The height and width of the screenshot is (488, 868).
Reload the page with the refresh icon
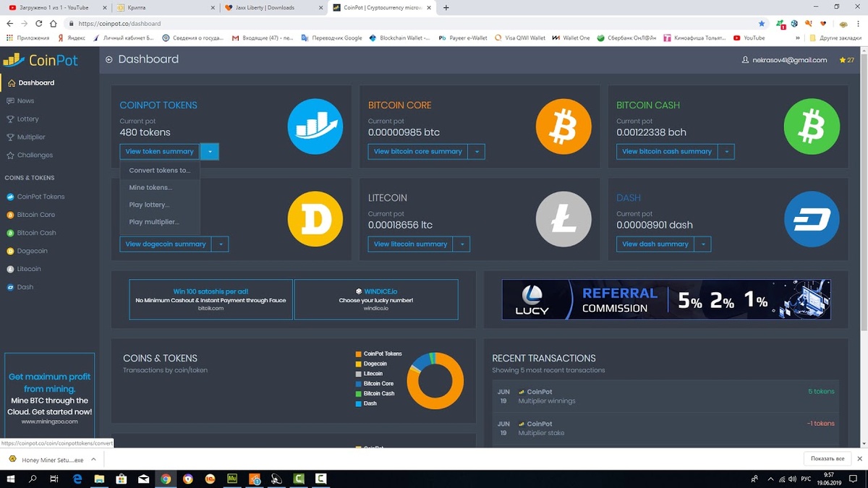click(x=38, y=23)
